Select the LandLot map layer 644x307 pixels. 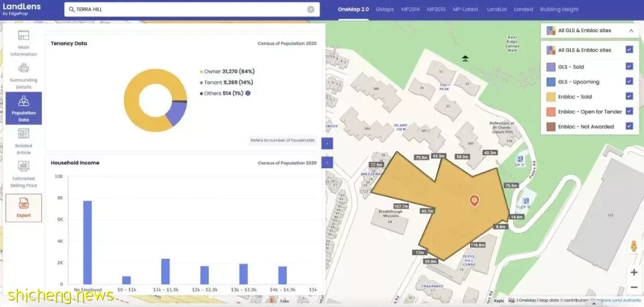click(497, 10)
